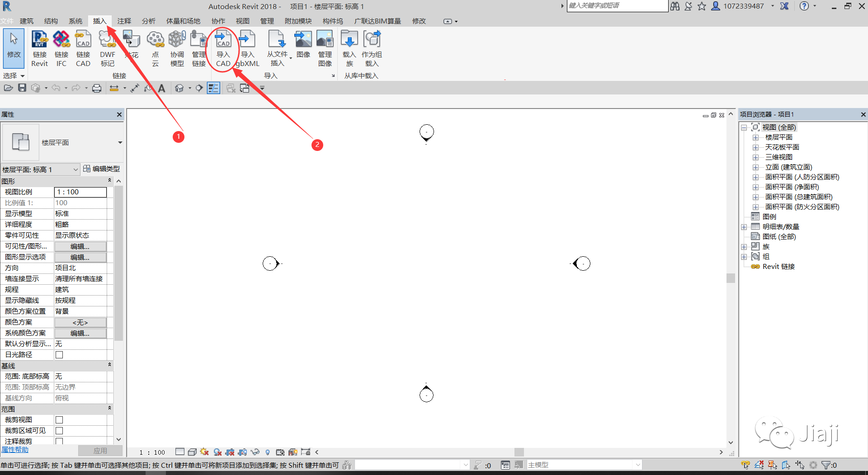
Task: Open the Properties help (属性帮助) link
Action: [x=14, y=450]
